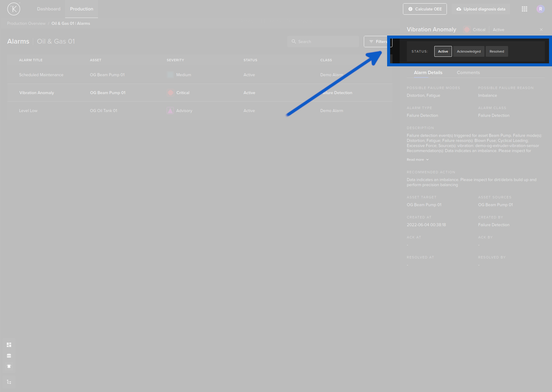The height and width of the screenshot is (392, 552).
Task: Switch to the Comments tab
Action: point(468,73)
